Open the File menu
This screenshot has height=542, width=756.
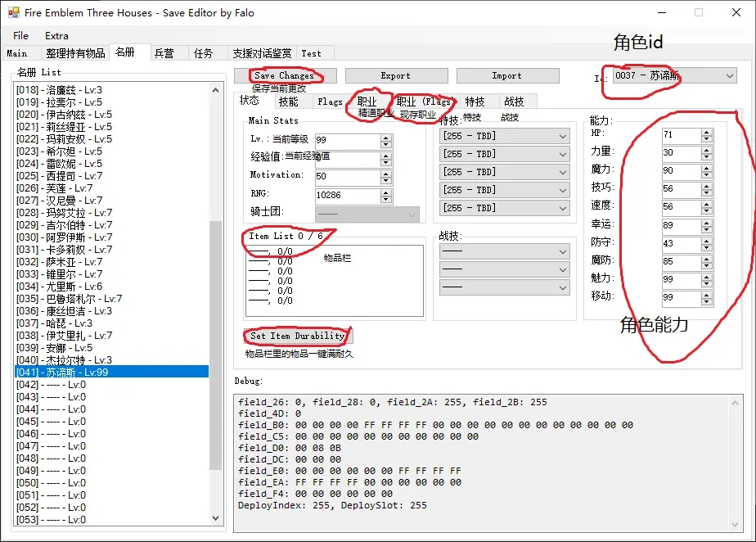tap(20, 36)
